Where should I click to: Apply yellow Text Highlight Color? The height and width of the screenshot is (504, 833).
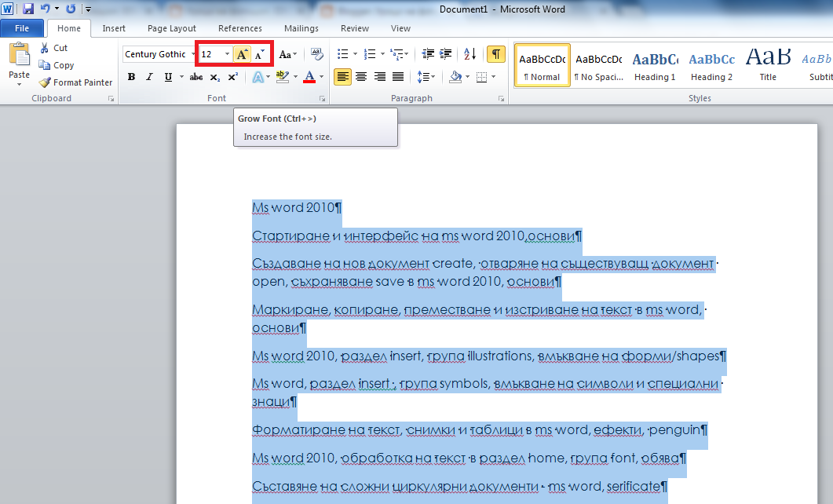pyautogui.click(x=283, y=78)
